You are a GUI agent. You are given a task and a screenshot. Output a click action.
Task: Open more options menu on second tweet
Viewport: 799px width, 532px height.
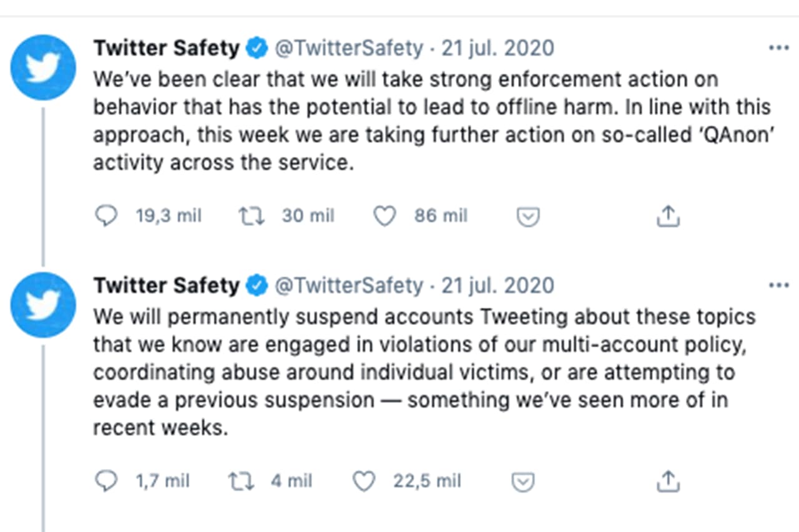click(778, 286)
